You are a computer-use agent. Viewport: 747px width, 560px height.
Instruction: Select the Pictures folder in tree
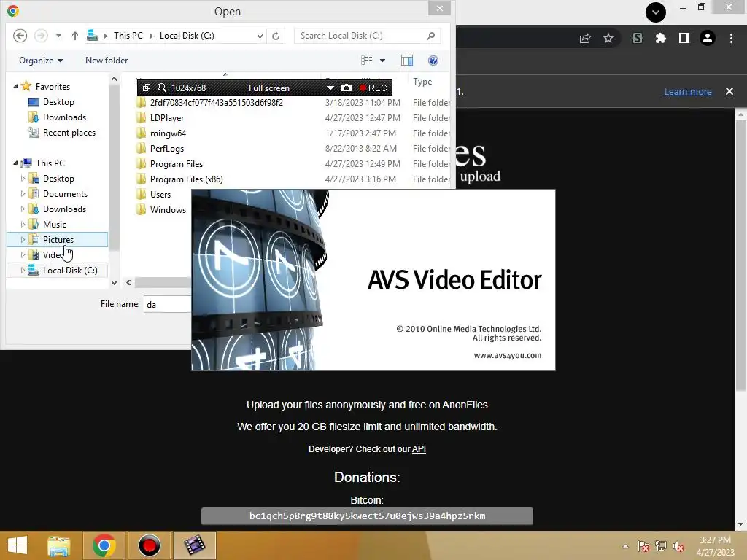pos(58,239)
